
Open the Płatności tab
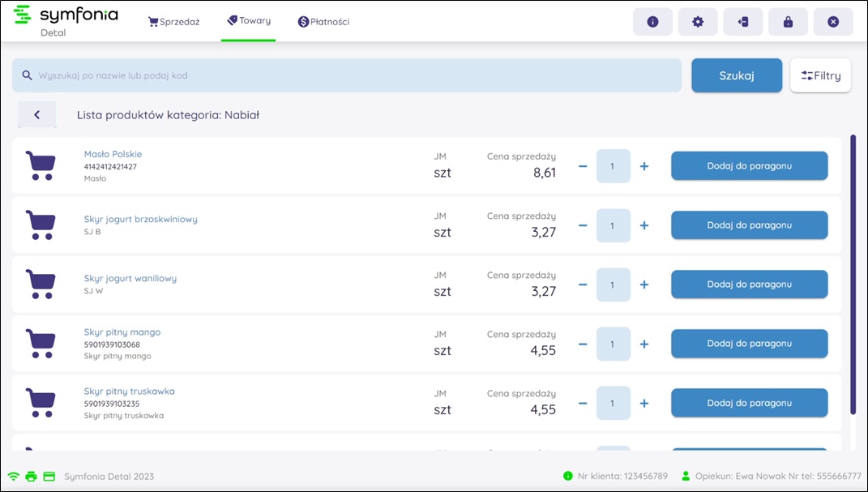point(323,22)
